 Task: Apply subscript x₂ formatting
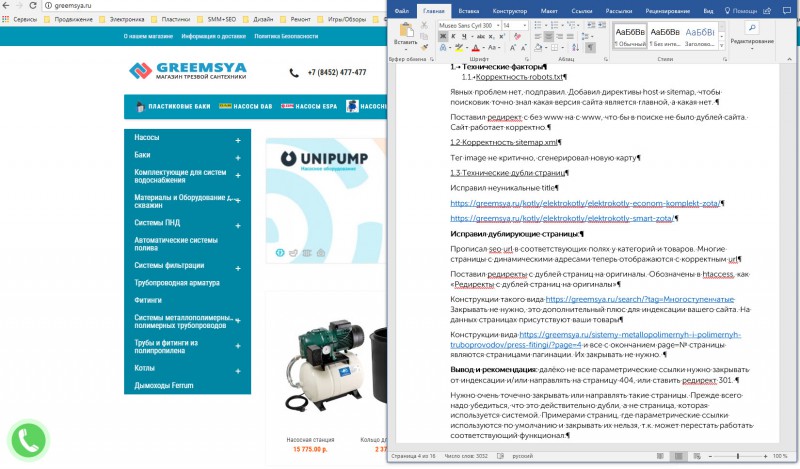pos(491,37)
